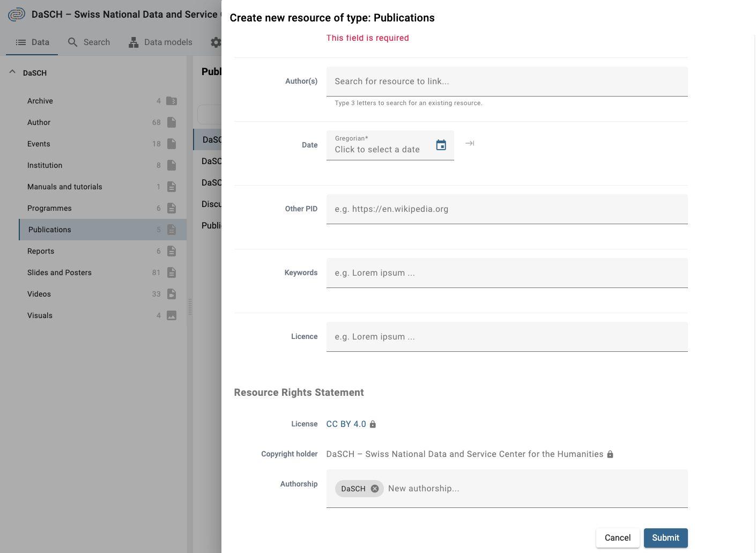Click the 'This field is required' message

point(367,38)
